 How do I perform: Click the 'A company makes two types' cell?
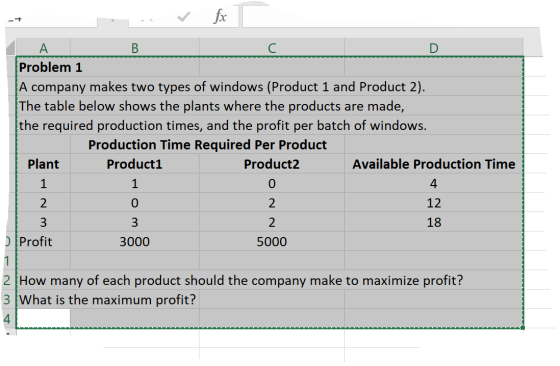[x=222, y=87]
